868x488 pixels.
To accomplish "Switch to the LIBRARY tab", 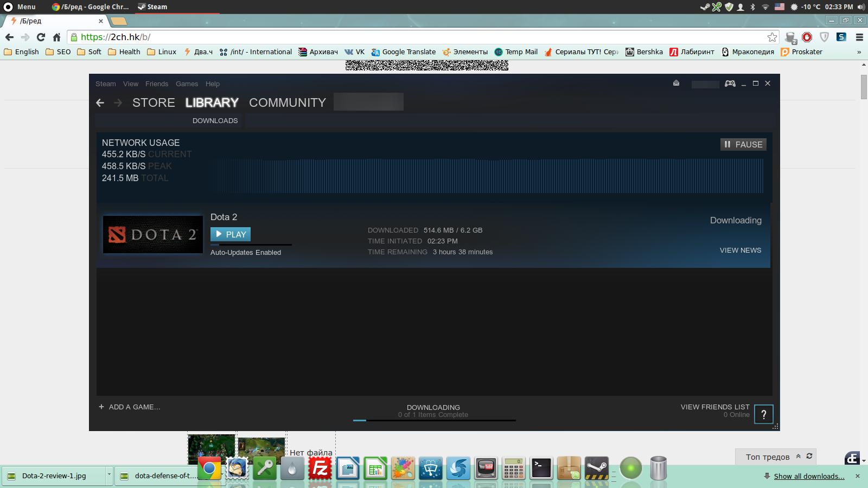I will [212, 102].
